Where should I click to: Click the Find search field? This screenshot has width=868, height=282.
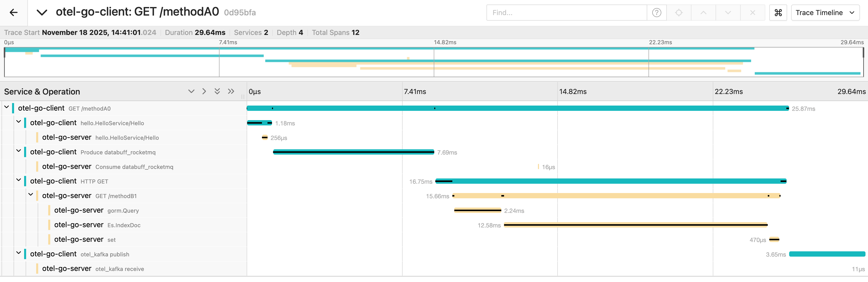pos(566,13)
